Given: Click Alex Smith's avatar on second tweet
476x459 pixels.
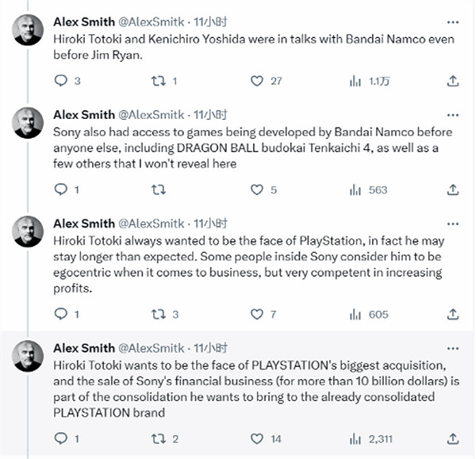Looking at the screenshot, I should click(x=29, y=122).
